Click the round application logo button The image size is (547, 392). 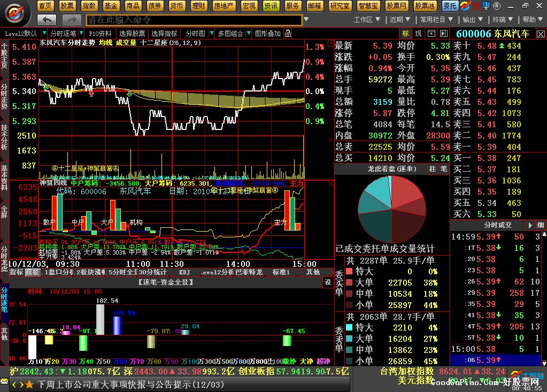tap(15, 13)
